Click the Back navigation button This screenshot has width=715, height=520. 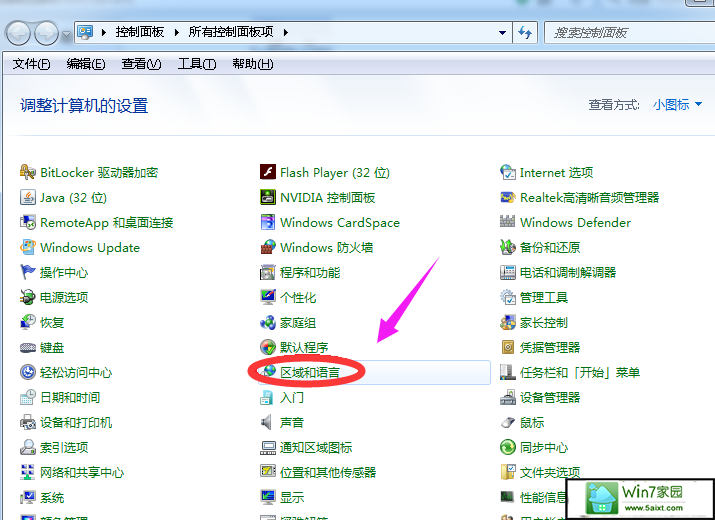[x=18, y=33]
